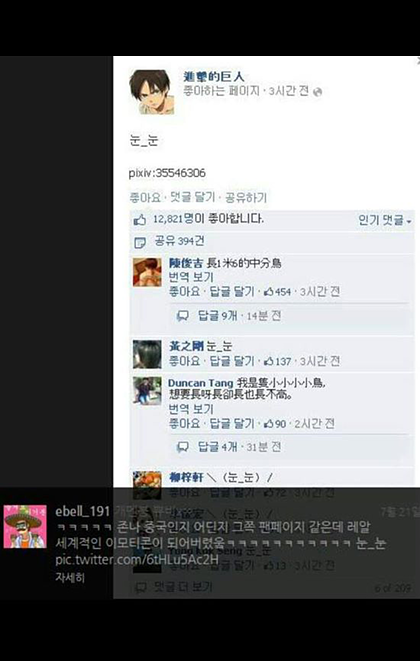The width and height of the screenshot is (420, 661).
Task: Click the thumbs-up icon next to 12,821명
Action: [x=140, y=220]
